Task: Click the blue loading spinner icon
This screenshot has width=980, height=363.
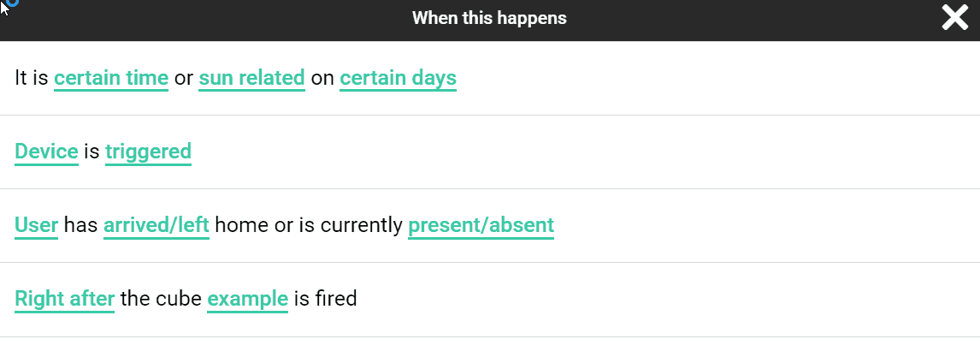Action: tap(12, 3)
